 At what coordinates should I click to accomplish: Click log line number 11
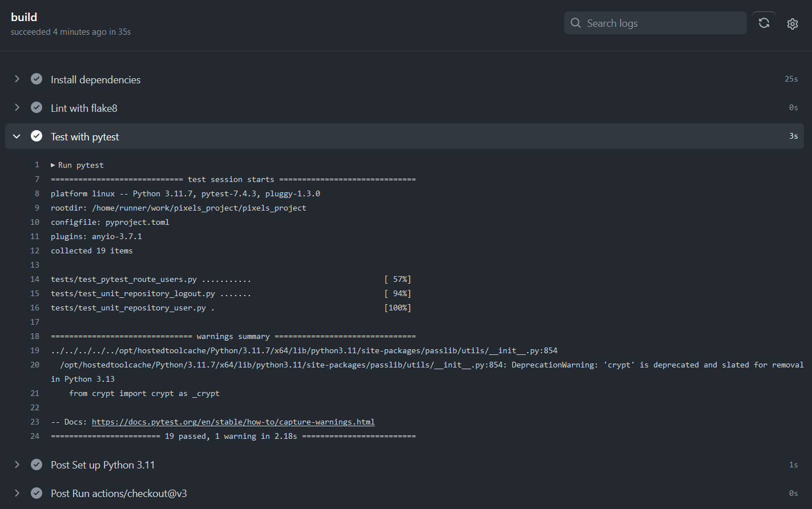pos(35,236)
